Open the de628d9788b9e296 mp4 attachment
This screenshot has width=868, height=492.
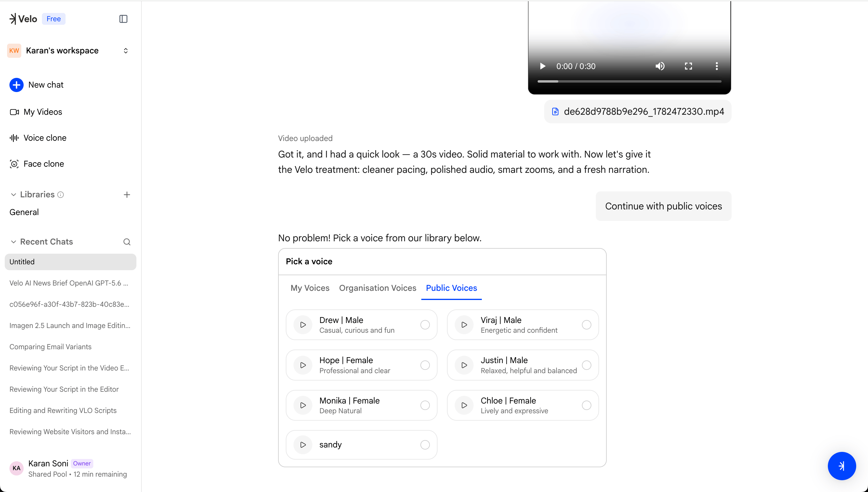coord(638,111)
